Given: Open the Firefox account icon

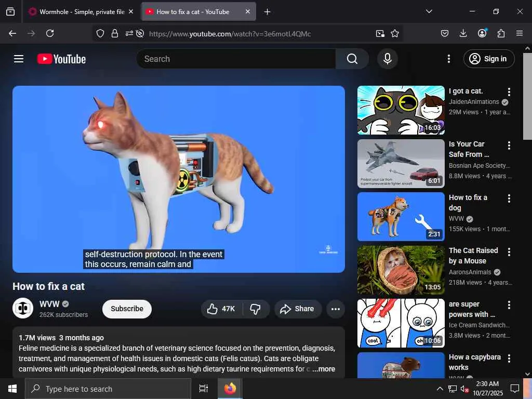Looking at the screenshot, I should point(482,33).
